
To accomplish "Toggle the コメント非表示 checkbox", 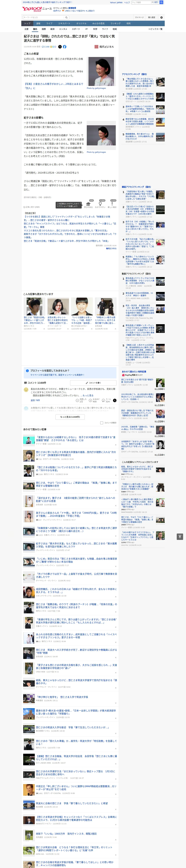I will tap(102, 423).
